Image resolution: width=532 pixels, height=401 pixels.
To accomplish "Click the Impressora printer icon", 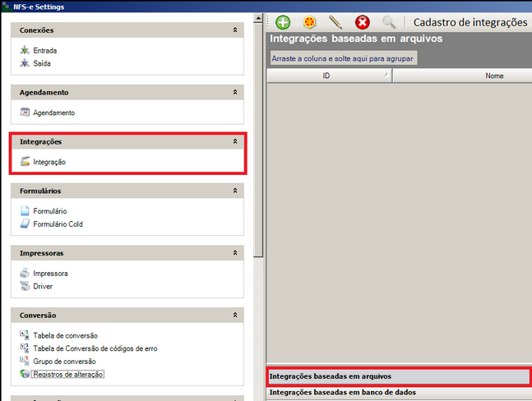I will [25, 273].
